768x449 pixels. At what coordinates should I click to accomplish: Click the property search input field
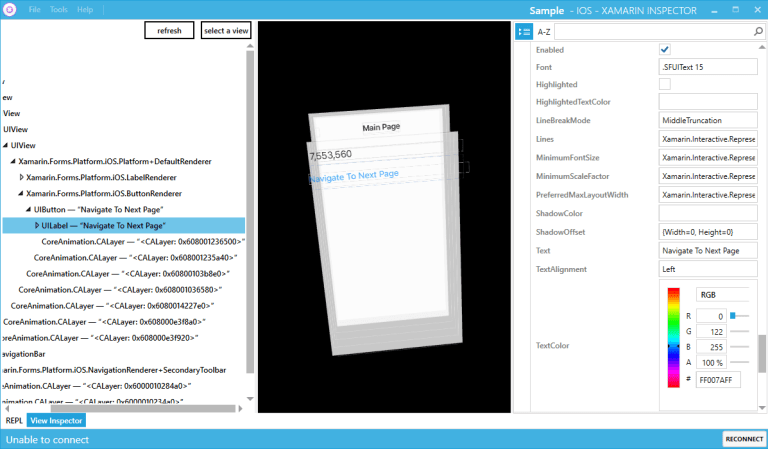point(654,32)
